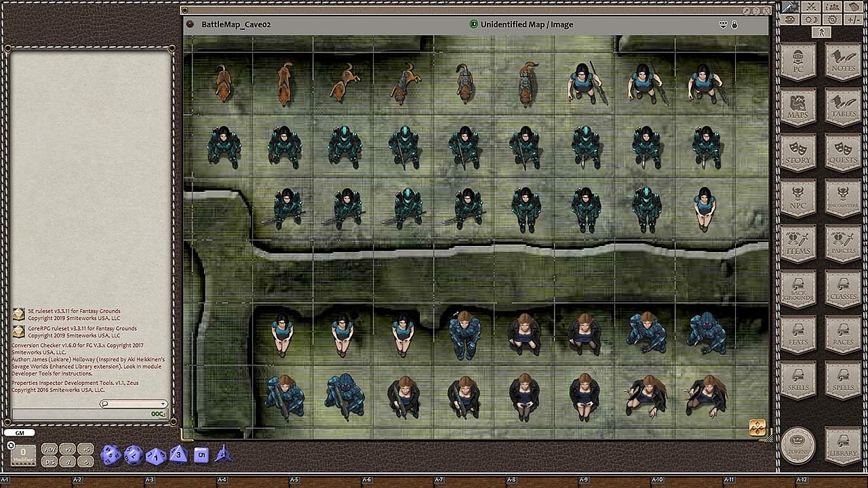The image size is (868, 488).
Task: Toggle the ADV advantage button
Action: (x=50, y=449)
